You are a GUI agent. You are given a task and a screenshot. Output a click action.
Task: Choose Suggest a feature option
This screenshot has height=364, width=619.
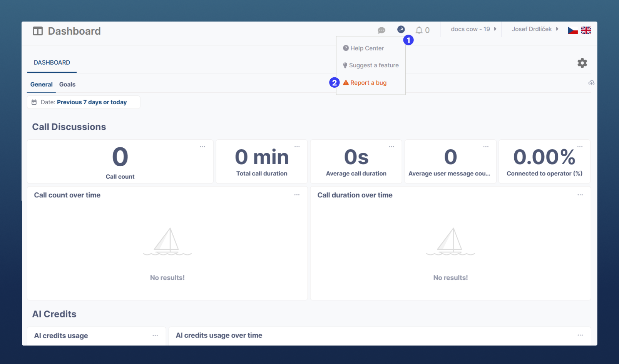pos(373,65)
